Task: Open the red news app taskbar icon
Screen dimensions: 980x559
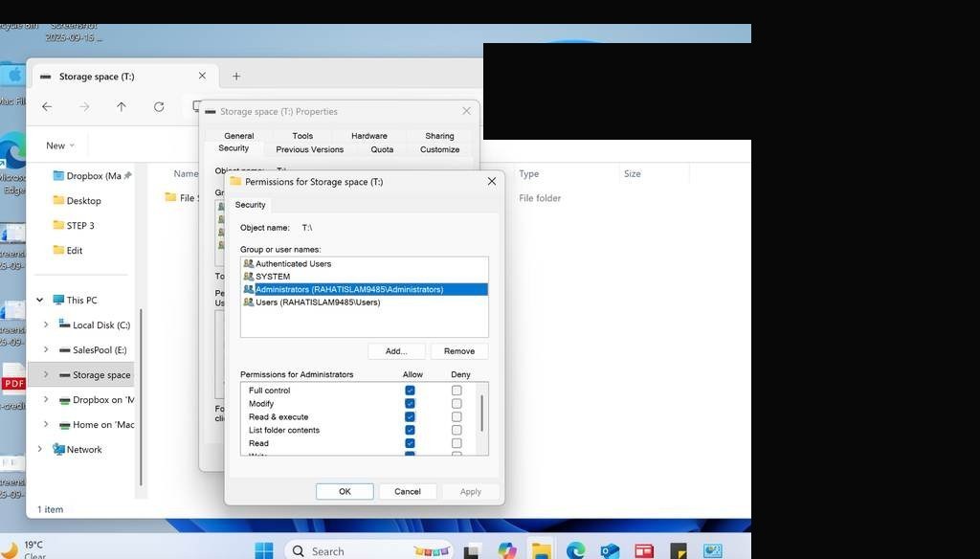Action: [644, 551]
